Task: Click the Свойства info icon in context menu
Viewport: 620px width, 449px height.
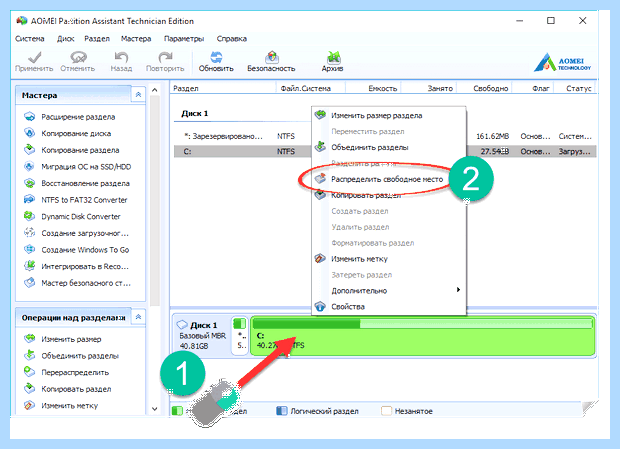Action: (x=320, y=306)
